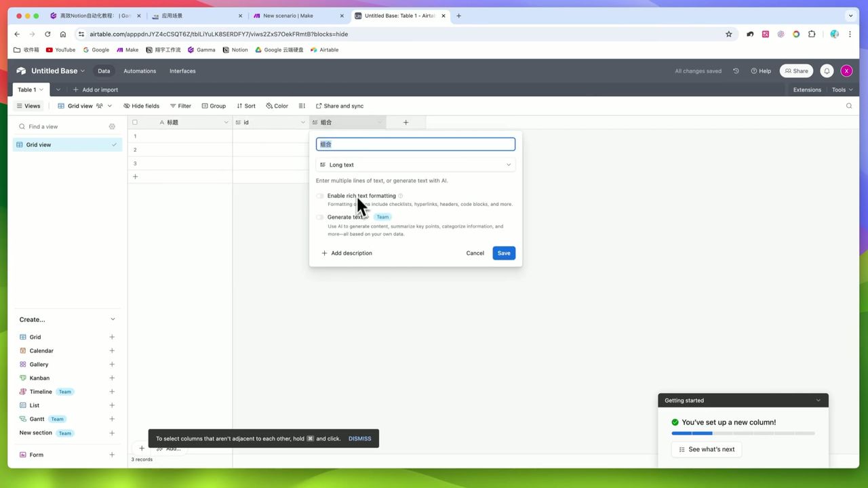Check the select-all records checkbox
868x488 pixels.
(135, 123)
